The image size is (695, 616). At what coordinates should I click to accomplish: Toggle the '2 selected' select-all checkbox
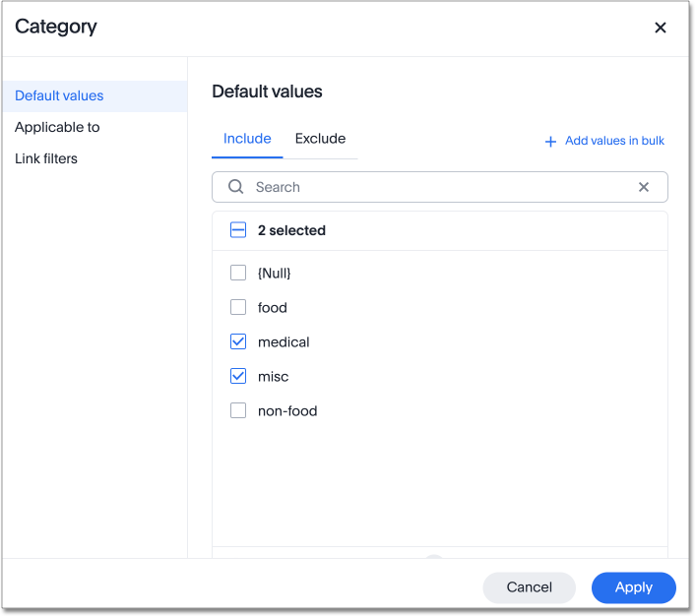pos(238,230)
